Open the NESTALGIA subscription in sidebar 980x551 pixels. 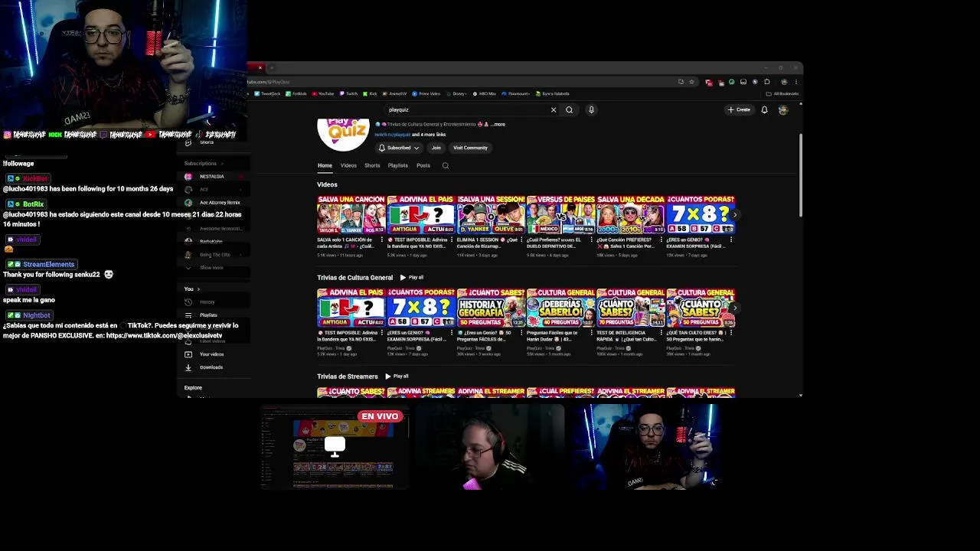(213, 177)
